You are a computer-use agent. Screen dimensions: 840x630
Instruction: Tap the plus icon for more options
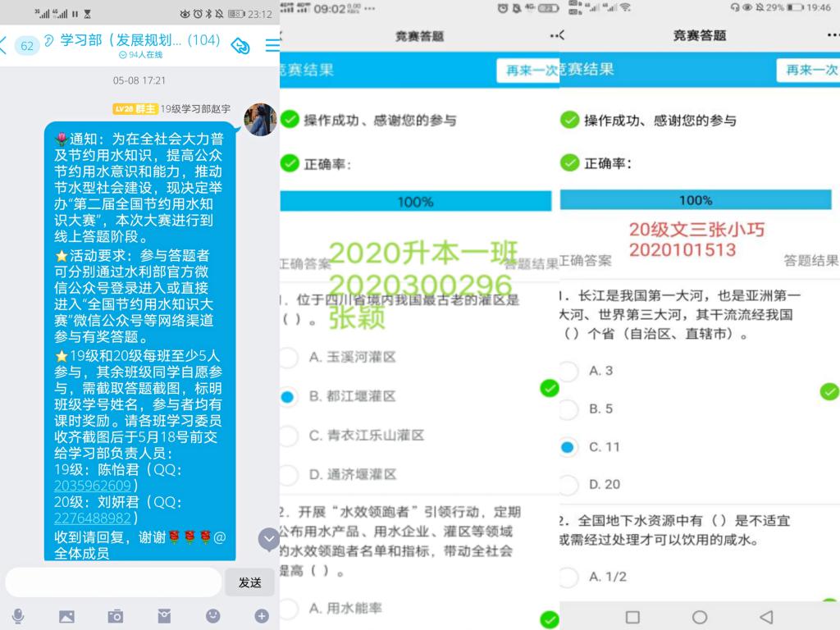click(x=262, y=615)
